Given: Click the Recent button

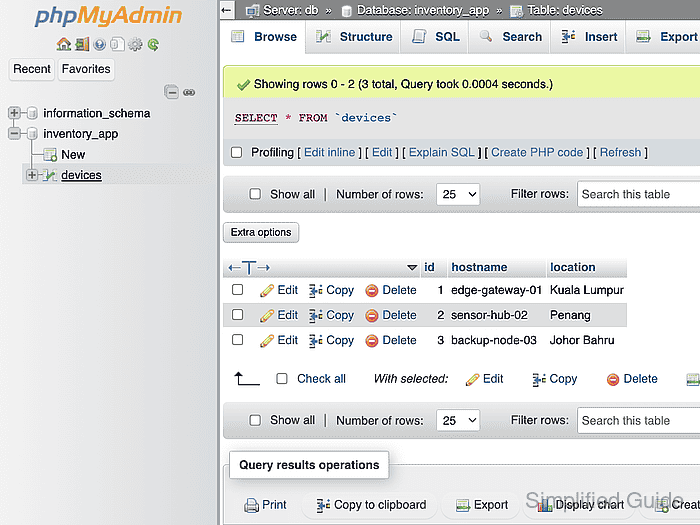Looking at the screenshot, I should (x=32, y=69).
